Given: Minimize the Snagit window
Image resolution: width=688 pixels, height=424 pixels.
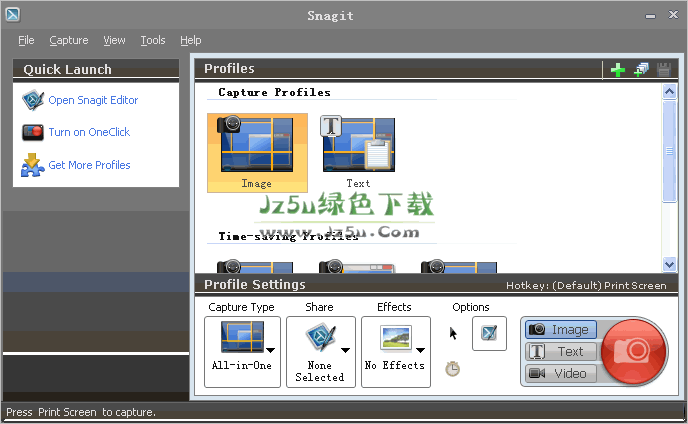Looking at the screenshot, I should (650, 16).
